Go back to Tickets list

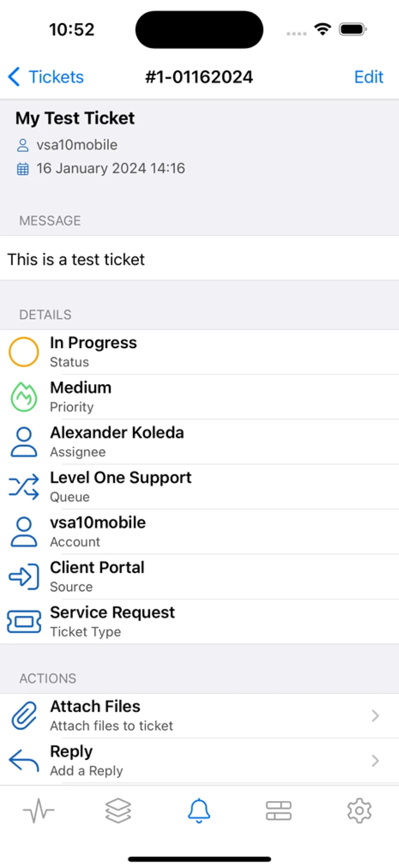46,77
